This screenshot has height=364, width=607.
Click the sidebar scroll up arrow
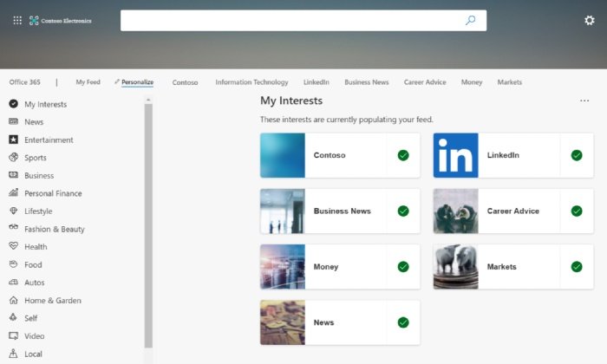[148, 101]
